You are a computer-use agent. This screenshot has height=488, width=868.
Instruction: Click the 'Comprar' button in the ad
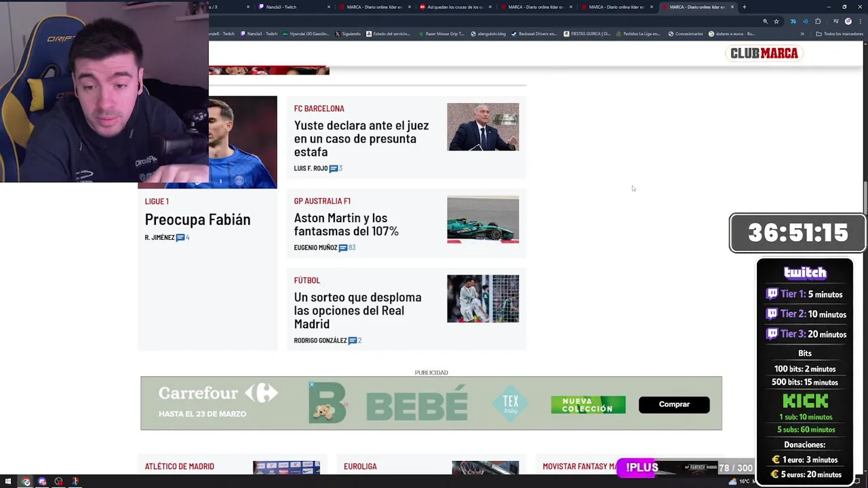(x=674, y=405)
